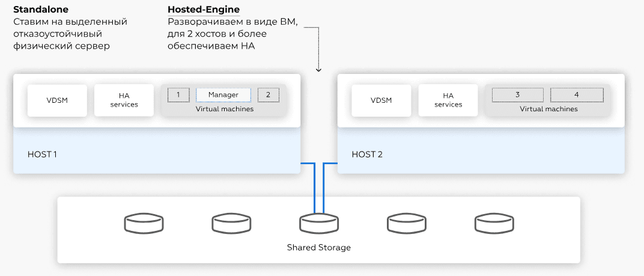Select the HA services block on Host 1
Viewport: 644px width, 276px height.
point(124,100)
